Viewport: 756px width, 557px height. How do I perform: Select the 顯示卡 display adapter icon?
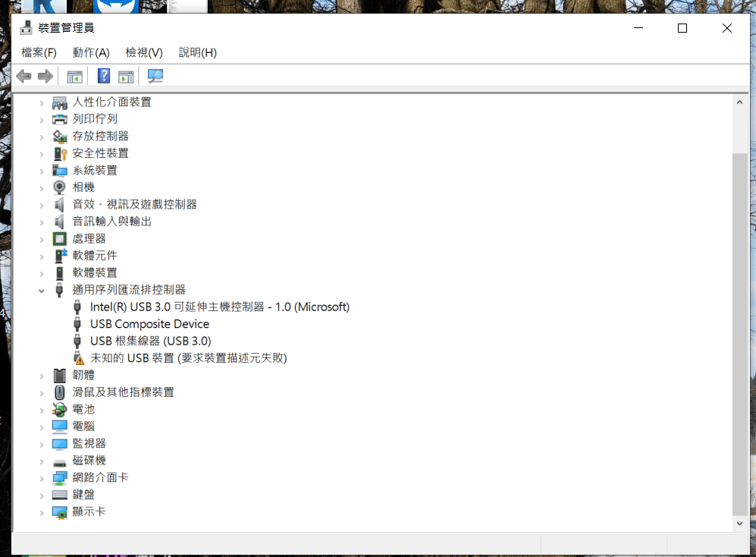tap(60, 512)
